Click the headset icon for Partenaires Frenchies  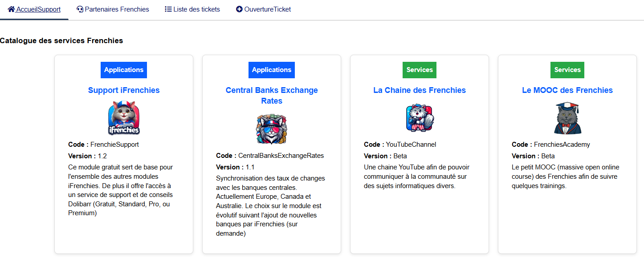[80, 9]
